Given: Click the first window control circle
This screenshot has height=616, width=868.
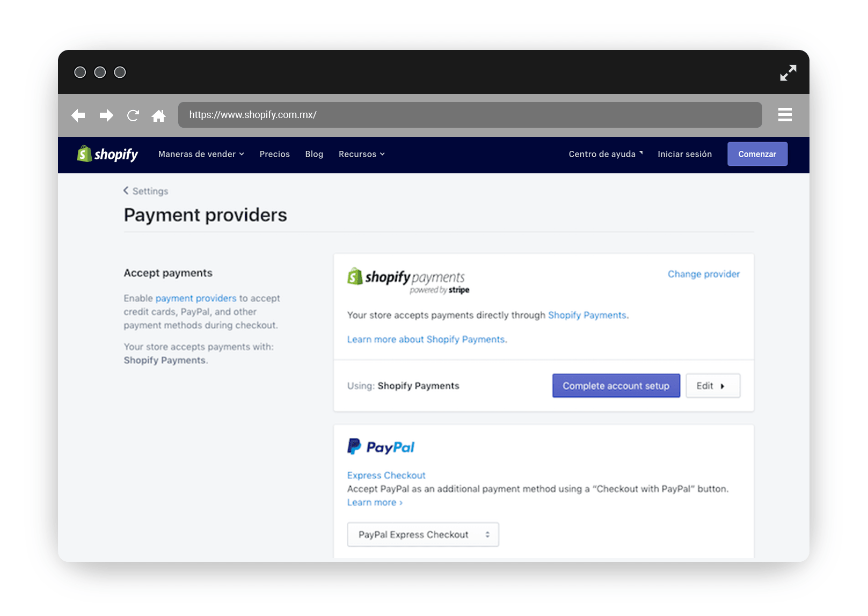Looking at the screenshot, I should pyautogui.click(x=80, y=72).
